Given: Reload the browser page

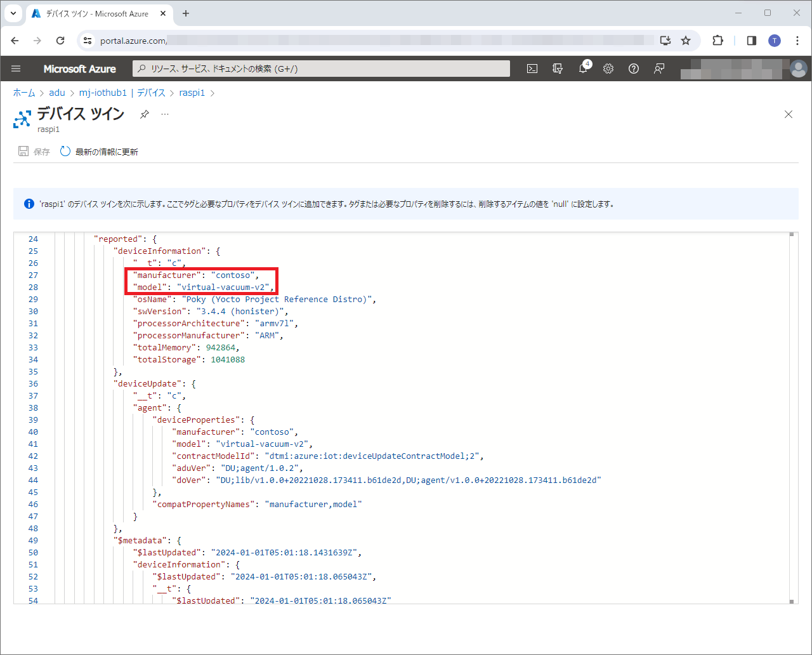Looking at the screenshot, I should [60, 41].
